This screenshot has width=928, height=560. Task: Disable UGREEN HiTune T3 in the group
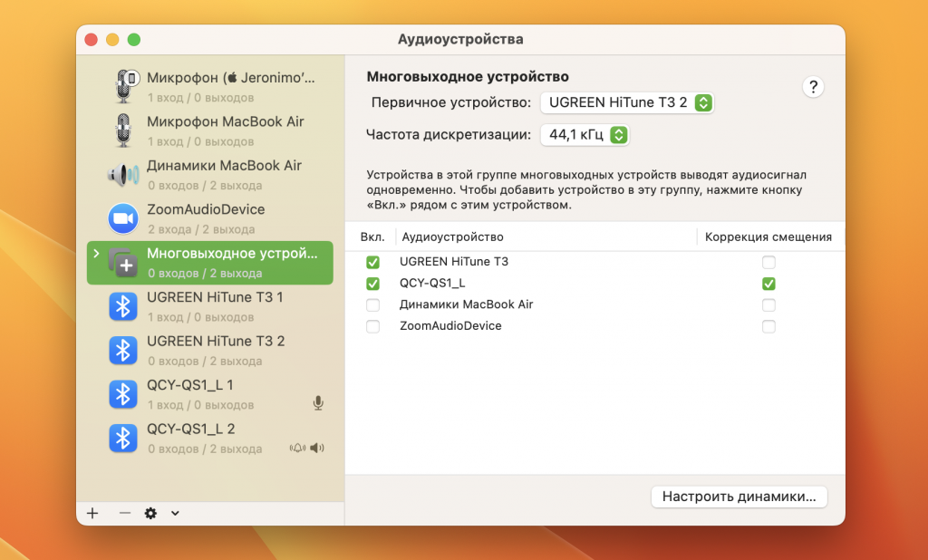click(372, 262)
